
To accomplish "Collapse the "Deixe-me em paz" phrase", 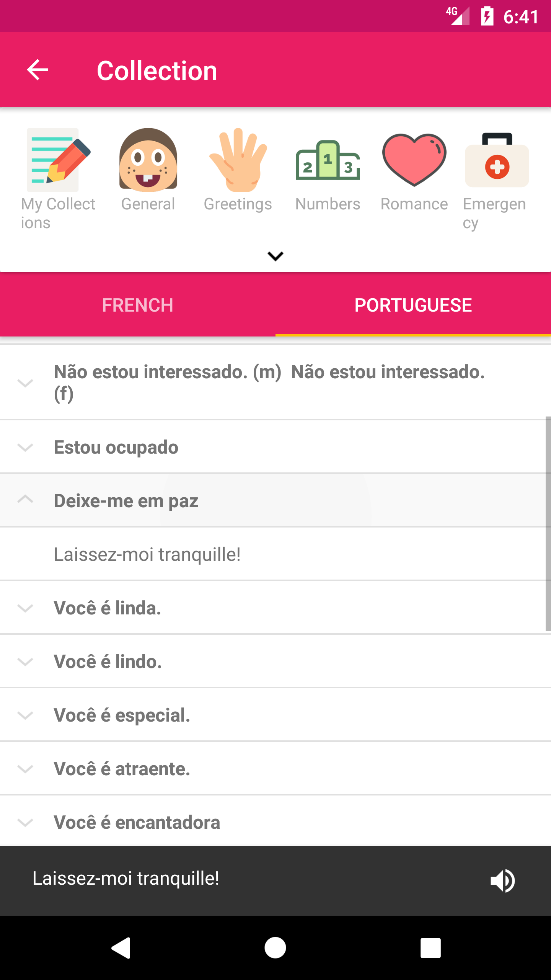I will tap(25, 500).
